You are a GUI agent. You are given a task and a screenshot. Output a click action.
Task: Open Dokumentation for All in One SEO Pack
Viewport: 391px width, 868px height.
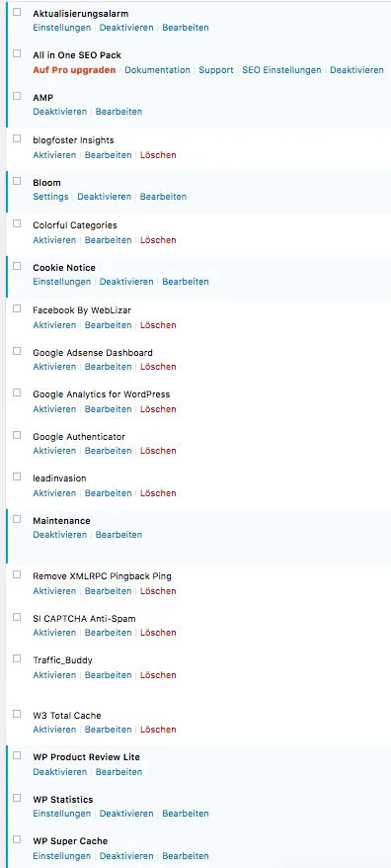coord(157,70)
